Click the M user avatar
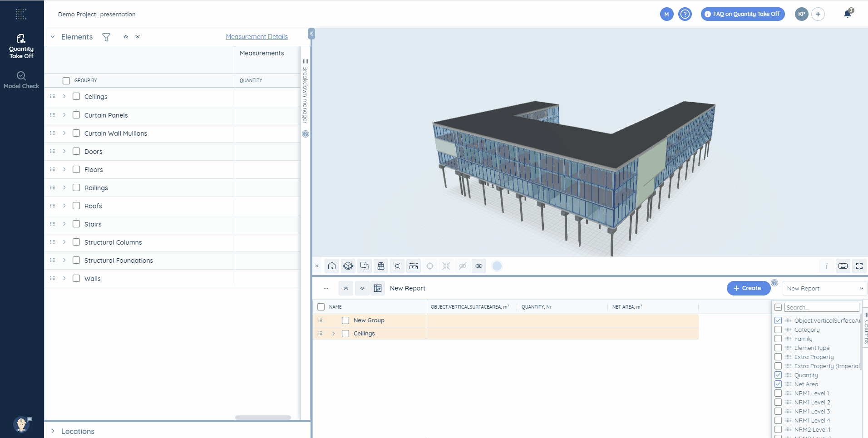This screenshot has height=438, width=868. (666, 14)
